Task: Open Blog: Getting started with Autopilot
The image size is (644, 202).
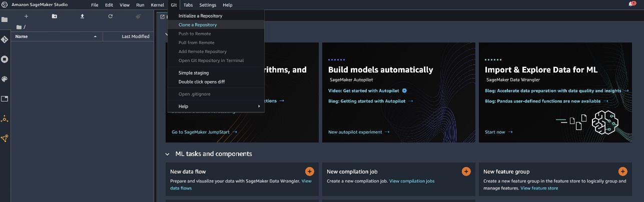Action: 370,100
